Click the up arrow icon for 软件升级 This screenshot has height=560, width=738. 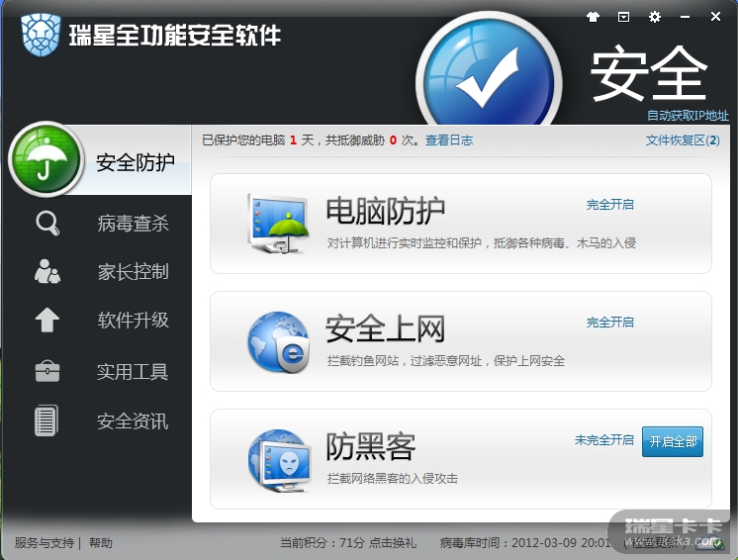click(47, 320)
